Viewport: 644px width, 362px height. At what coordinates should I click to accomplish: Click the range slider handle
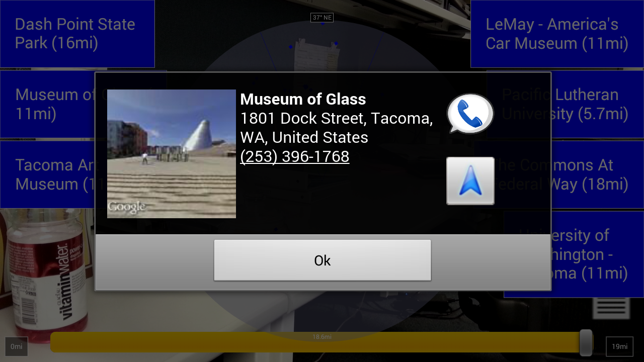[586, 342]
